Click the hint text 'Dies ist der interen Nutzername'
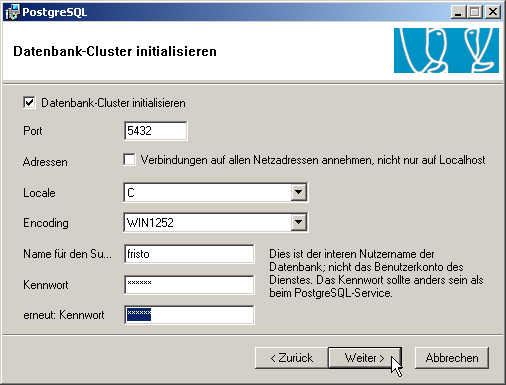 pos(352,254)
